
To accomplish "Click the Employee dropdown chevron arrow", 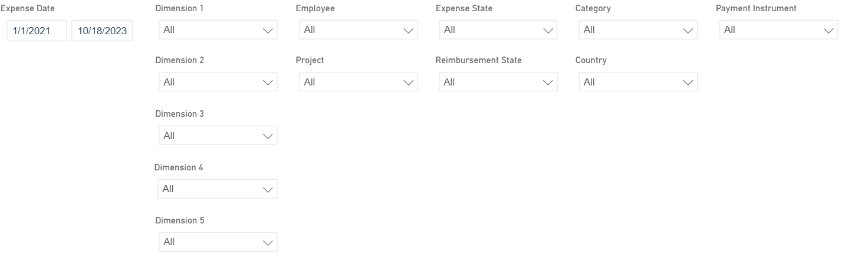I will click(409, 30).
